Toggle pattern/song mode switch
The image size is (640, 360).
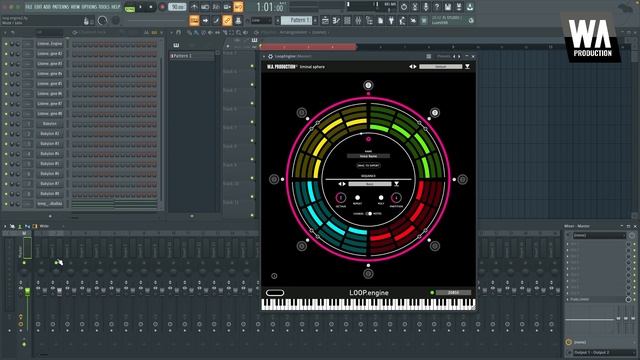(130, 8)
